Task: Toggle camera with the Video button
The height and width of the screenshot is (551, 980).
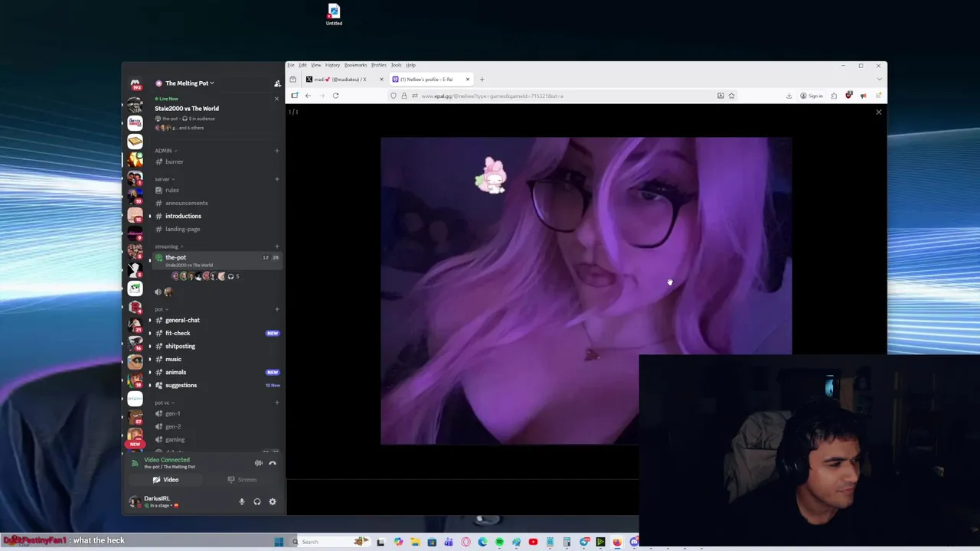Action: pyautogui.click(x=165, y=480)
